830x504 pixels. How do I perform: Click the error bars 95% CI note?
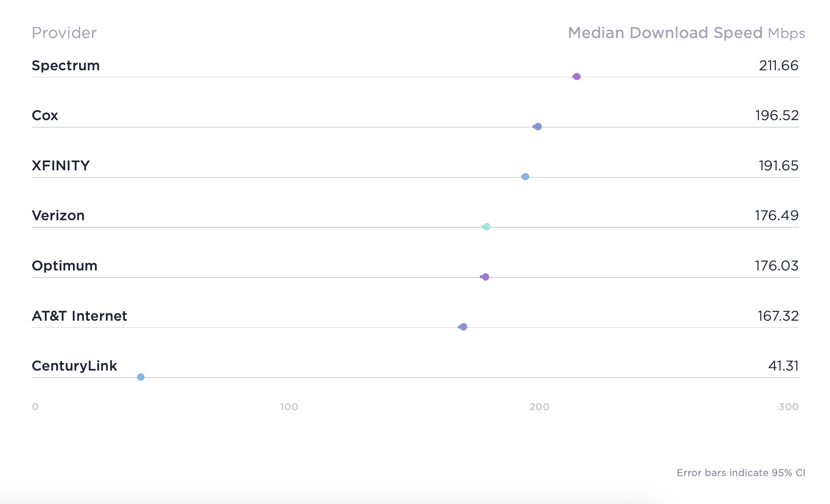tap(741, 473)
